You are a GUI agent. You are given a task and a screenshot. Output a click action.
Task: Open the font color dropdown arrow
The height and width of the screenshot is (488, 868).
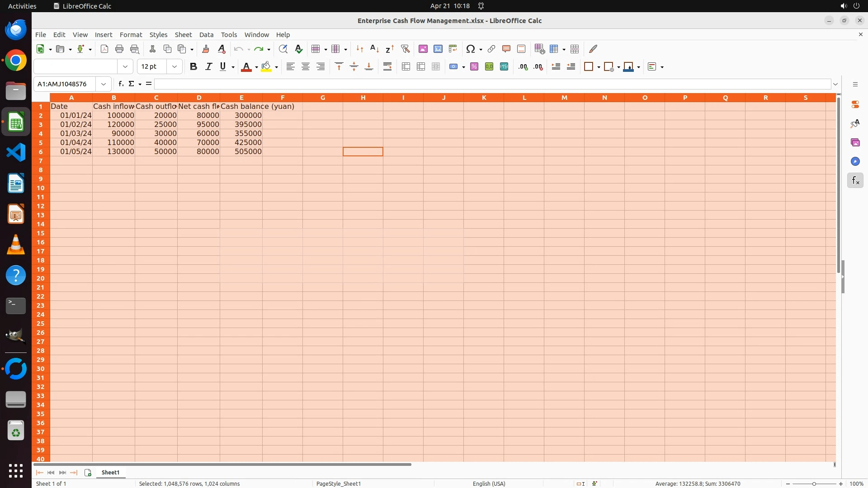coord(256,67)
